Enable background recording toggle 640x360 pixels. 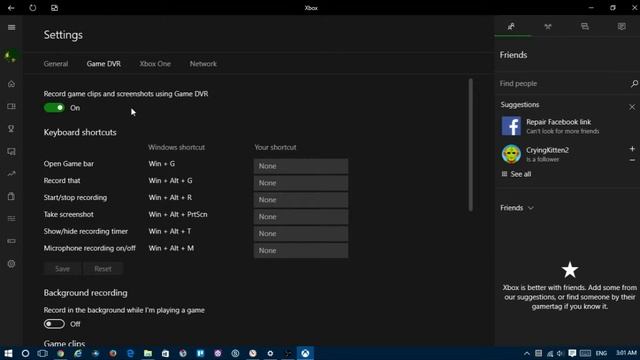pos(54,324)
